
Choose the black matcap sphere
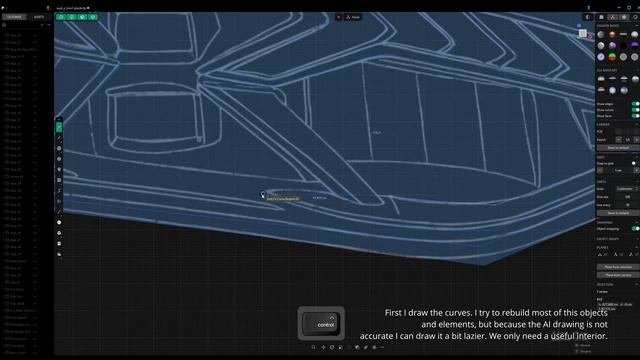coord(623,46)
